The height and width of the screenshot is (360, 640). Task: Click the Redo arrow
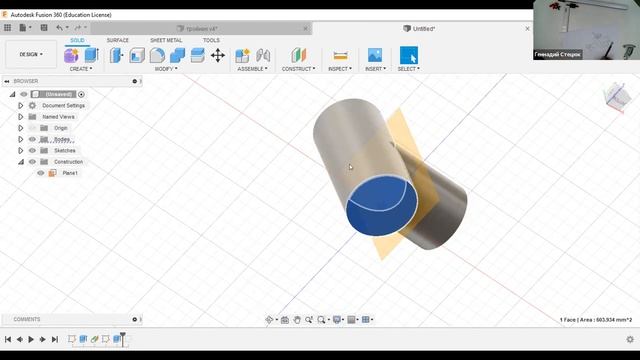click(x=78, y=28)
